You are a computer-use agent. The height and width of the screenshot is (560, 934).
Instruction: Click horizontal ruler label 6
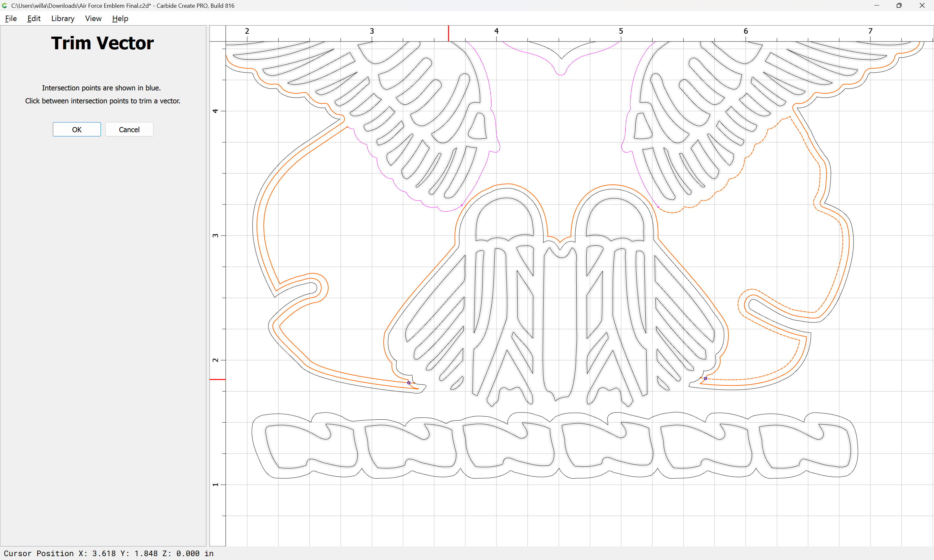tap(746, 31)
